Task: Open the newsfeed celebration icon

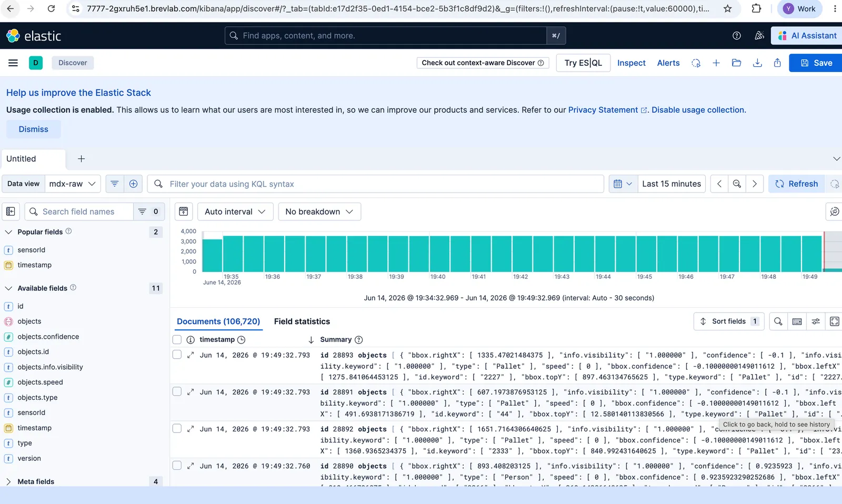Action: [759, 36]
